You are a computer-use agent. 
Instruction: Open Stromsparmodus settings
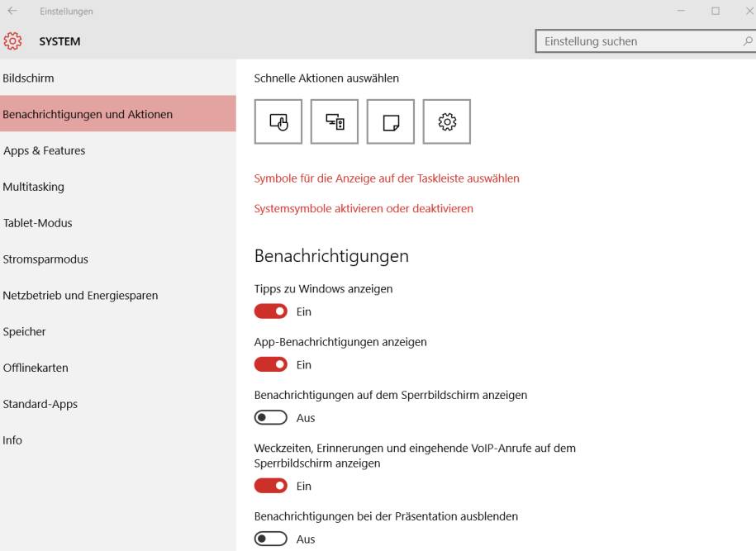click(118, 259)
